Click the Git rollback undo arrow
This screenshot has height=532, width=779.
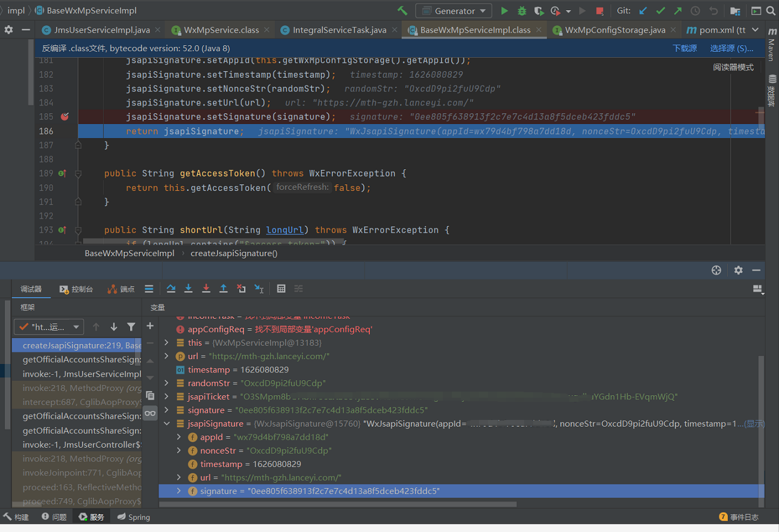coord(713,11)
